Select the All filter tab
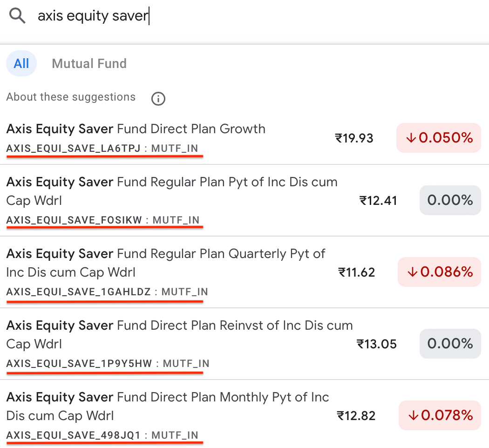This screenshot has height=448, width=489. coord(21,63)
